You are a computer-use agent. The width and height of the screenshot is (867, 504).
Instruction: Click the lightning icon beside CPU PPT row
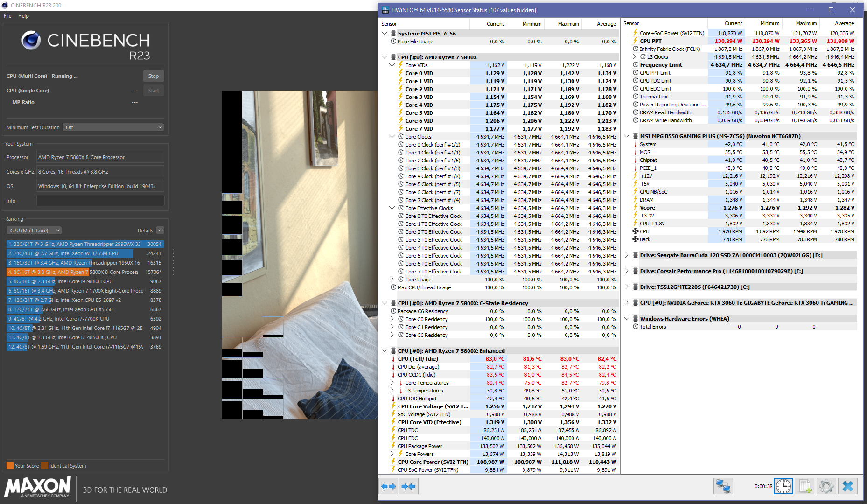(x=635, y=41)
